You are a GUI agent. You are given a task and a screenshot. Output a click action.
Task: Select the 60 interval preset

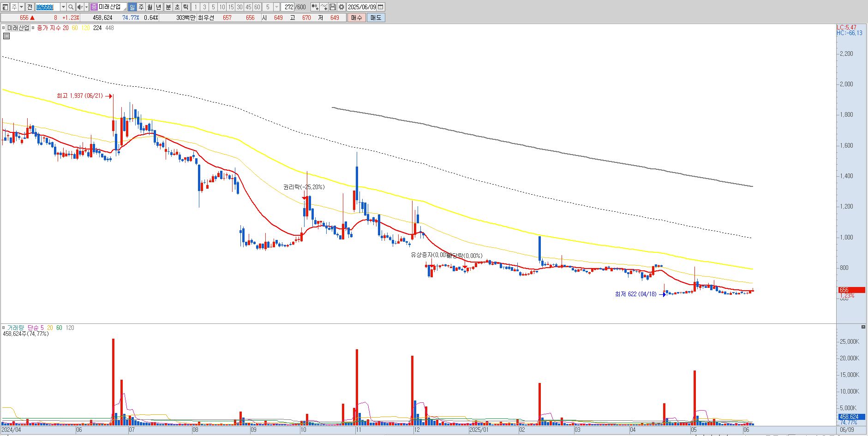pos(257,7)
